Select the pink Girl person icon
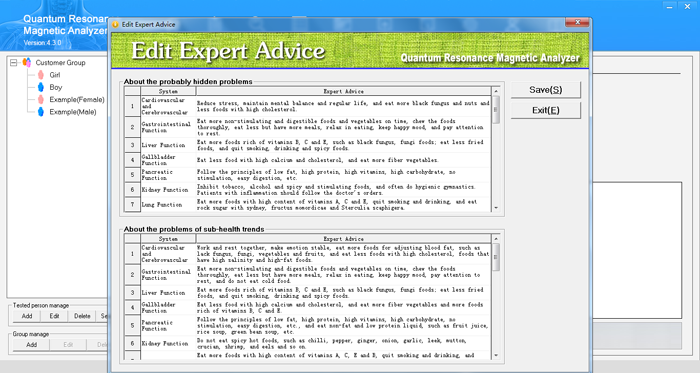The height and width of the screenshot is (373, 700). [41, 75]
